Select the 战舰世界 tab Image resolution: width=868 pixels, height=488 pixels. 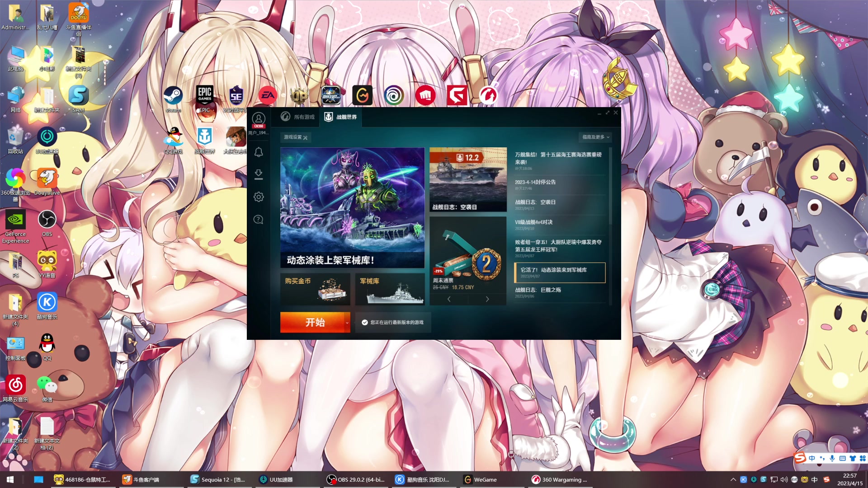click(x=341, y=117)
